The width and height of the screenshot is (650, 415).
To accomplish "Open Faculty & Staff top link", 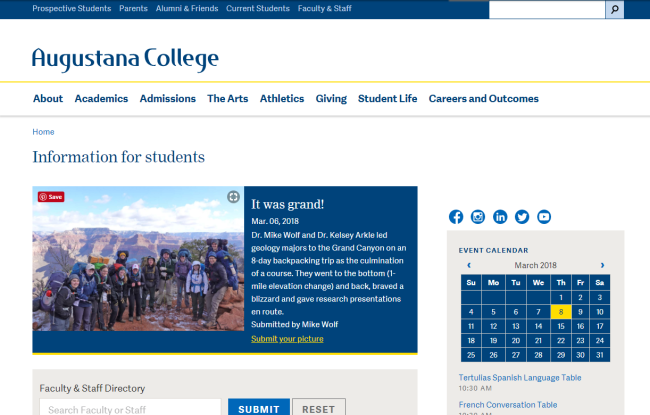I will 325,8.
